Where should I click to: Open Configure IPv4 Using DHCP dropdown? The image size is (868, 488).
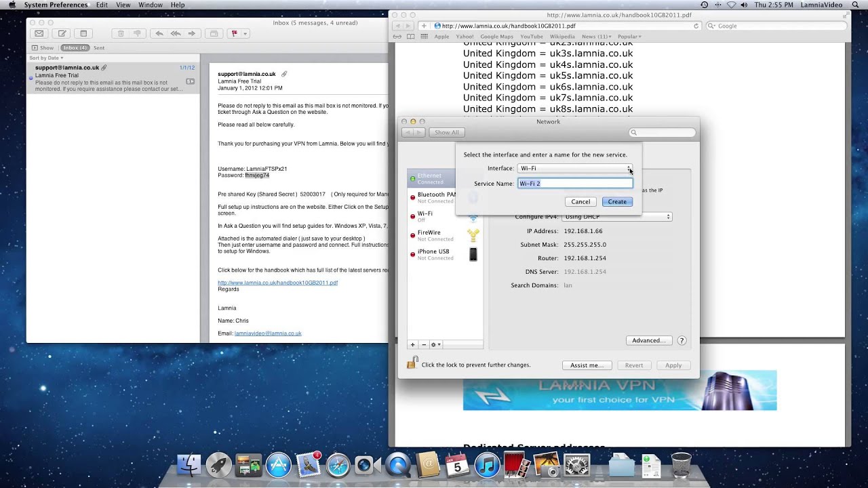pos(616,217)
